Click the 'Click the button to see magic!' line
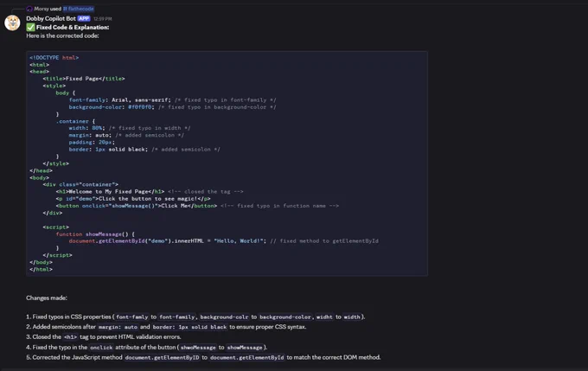This screenshot has width=588, height=371. pos(133,199)
